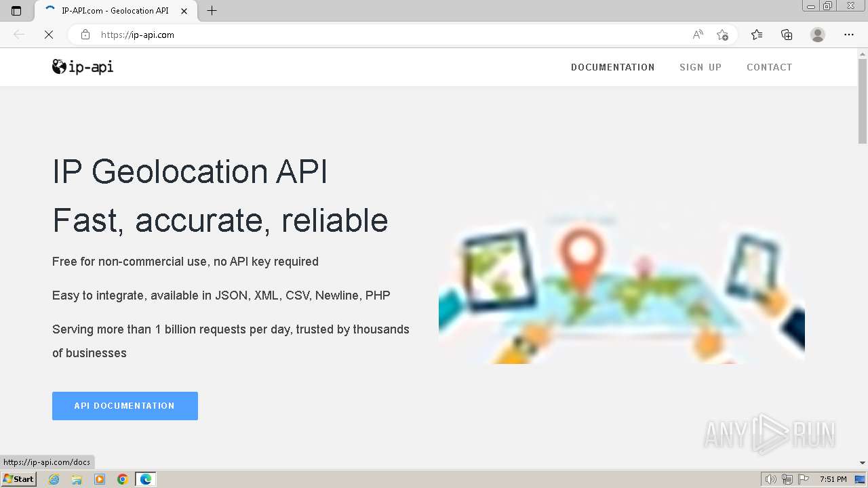Click the scrollbar up arrow
The height and width of the screenshot is (488, 868).
(863, 53)
